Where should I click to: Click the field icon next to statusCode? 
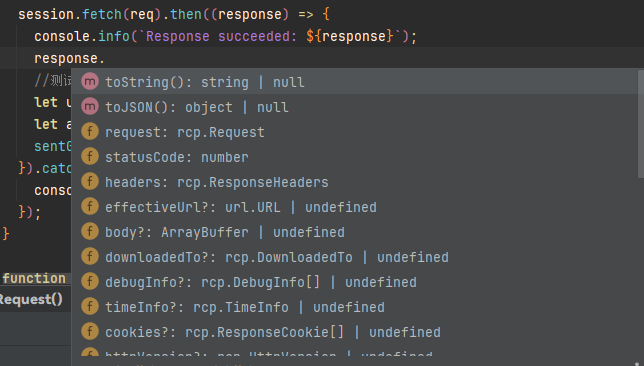pos(90,157)
